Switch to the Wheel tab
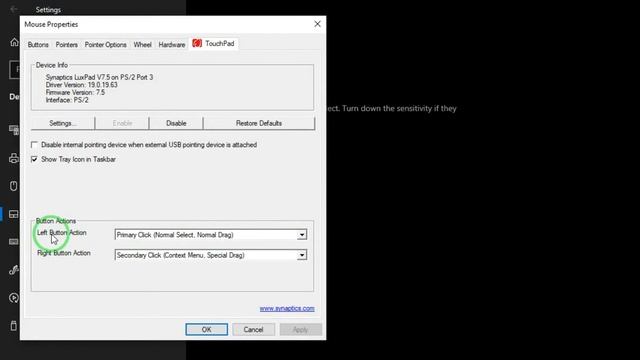 click(142, 44)
